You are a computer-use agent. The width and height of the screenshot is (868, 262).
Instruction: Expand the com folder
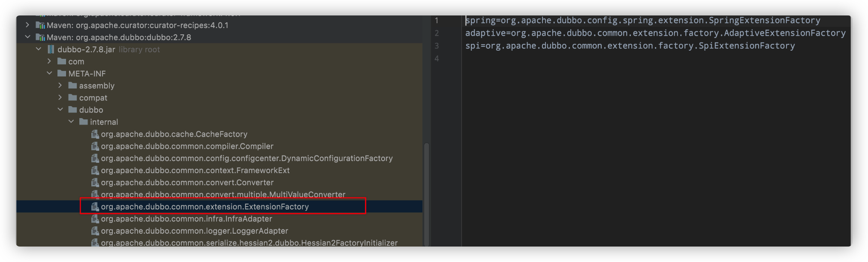tap(49, 61)
